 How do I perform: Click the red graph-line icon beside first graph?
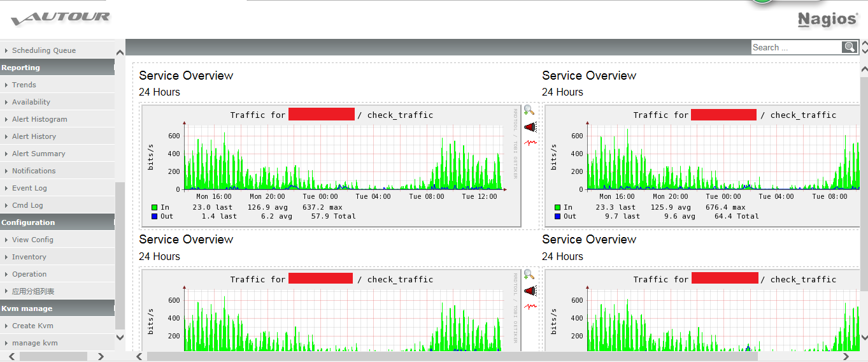[x=530, y=142]
